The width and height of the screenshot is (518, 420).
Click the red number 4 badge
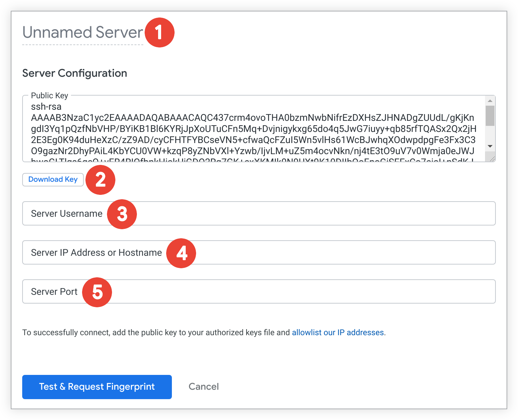181,253
